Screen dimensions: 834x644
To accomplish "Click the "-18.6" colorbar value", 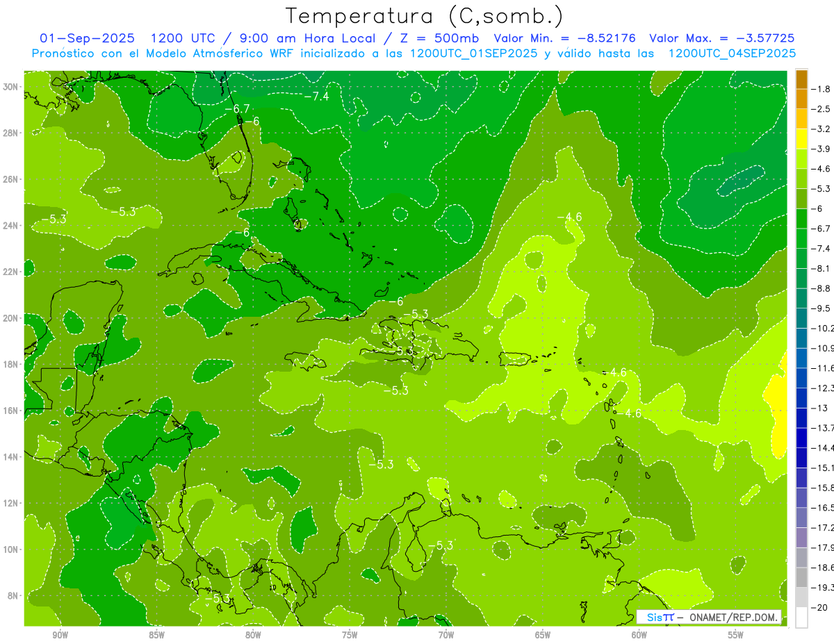I will [x=823, y=568].
